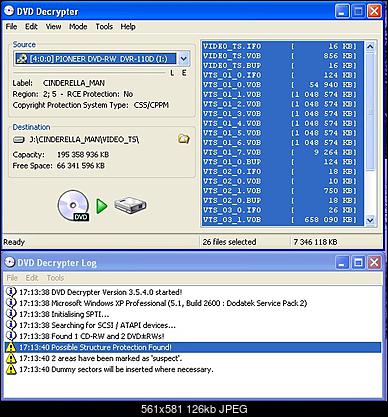The height and width of the screenshot is (417, 388).
Task: Select VTS_01_4.VOB in the file list
Action: click(x=282, y=123)
